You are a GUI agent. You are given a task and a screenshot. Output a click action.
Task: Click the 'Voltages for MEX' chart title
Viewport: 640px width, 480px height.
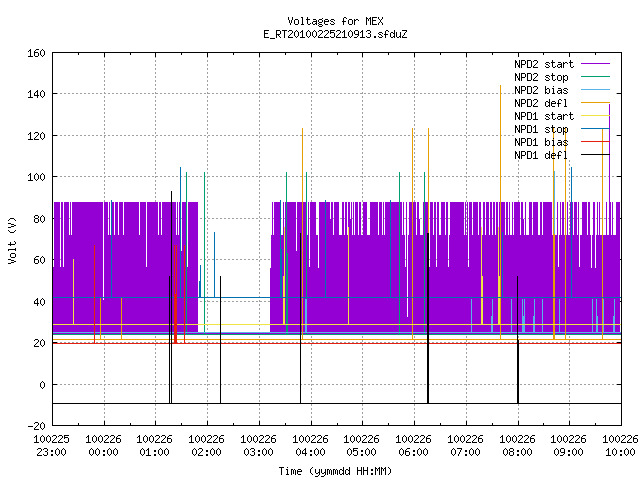[x=335, y=21]
